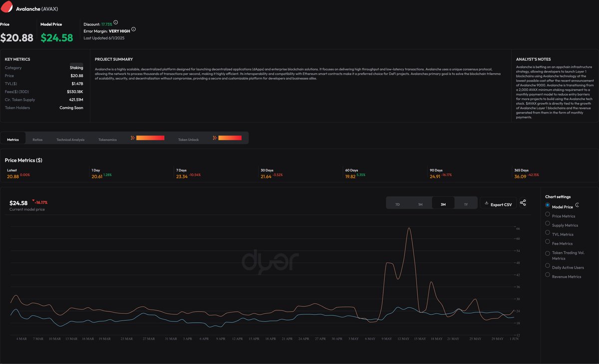Image resolution: width=599 pixels, height=364 pixels.
Task: Click the -42.15% change under 365 Days
Action: click(533, 175)
